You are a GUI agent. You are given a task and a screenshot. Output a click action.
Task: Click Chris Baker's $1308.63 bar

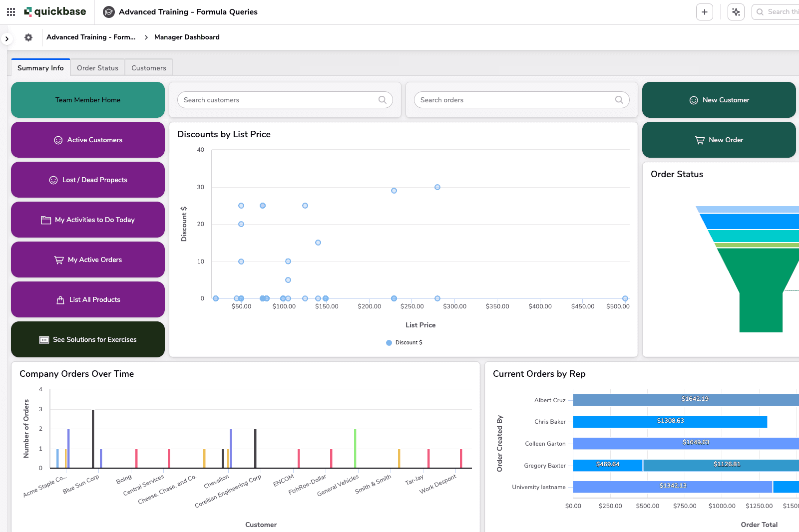pyautogui.click(x=670, y=422)
